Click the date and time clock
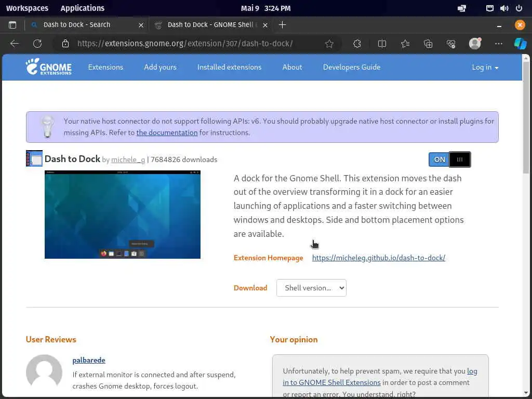The image size is (532, 399). pos(265,8)
